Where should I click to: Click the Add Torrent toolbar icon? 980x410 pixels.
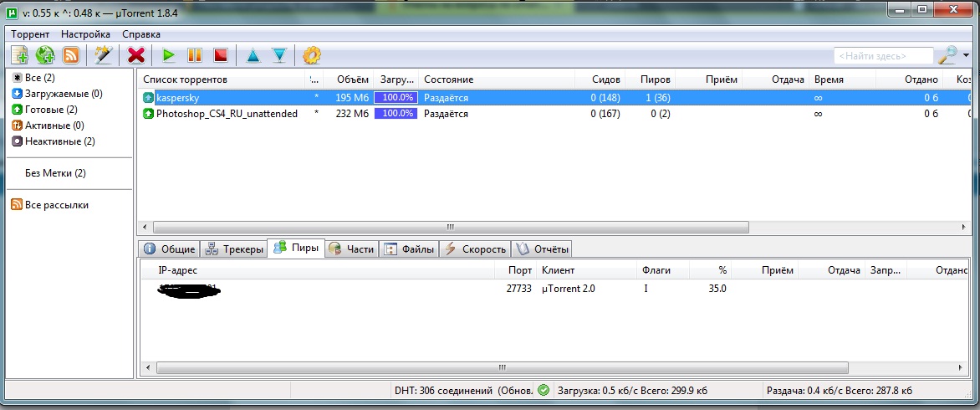click(20, 55)
